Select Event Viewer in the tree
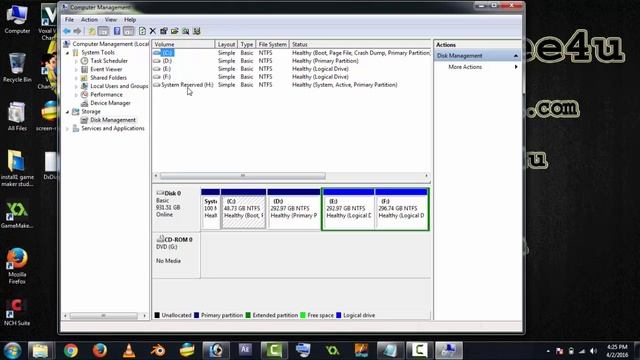Screen dimensions: 640x360 (106, 69)
